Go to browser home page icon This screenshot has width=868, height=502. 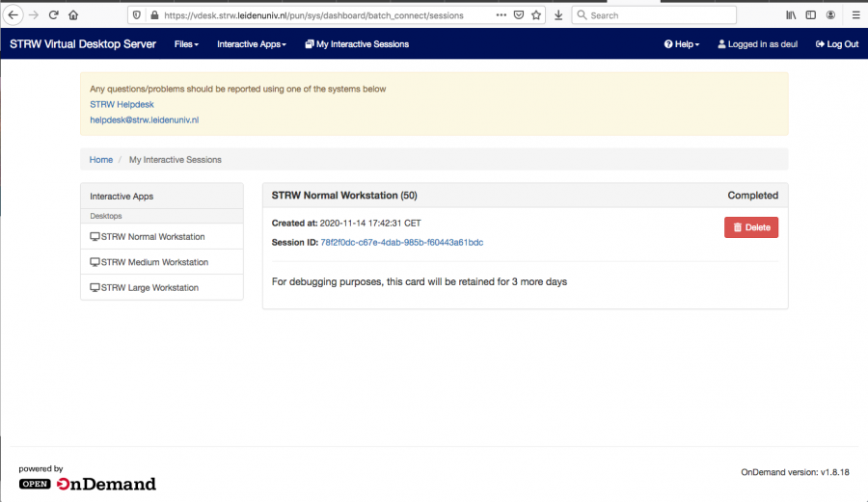[73, 15]
